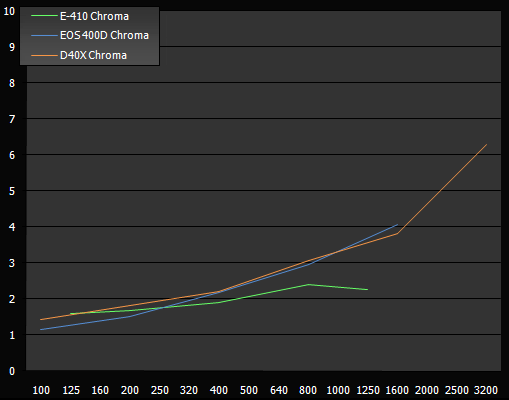Click the orange D40X legend line swatch
The image size is (509, 400).
coord(44,55)
